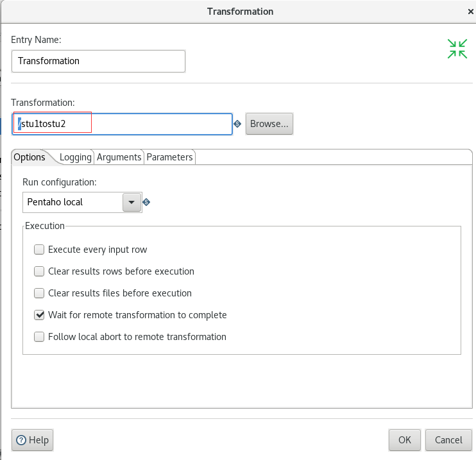
Task: Go to the Parameters tab
Action: pos(169,157)
